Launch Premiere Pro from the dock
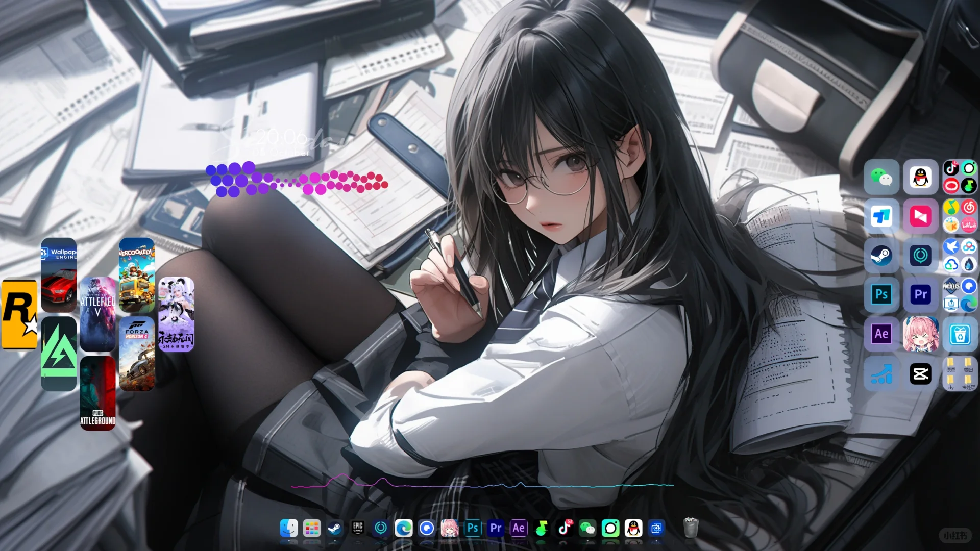 tap(496, 528)
